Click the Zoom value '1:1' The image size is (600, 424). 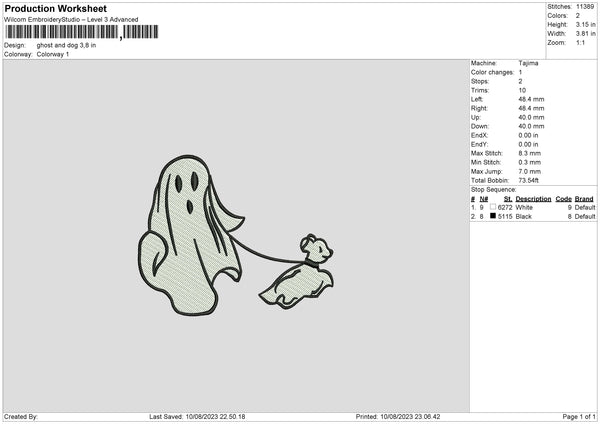(x=580, y=42)
